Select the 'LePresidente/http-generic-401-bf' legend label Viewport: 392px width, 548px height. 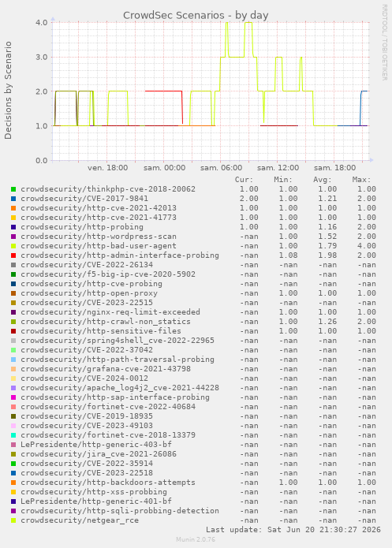tap(96, 501)
